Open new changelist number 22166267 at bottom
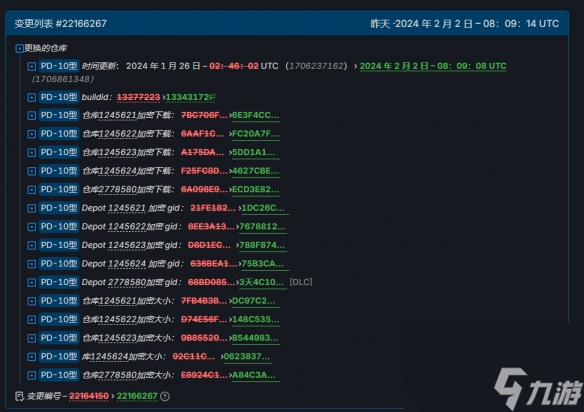584x412 pixels. [x=137, y=396]
